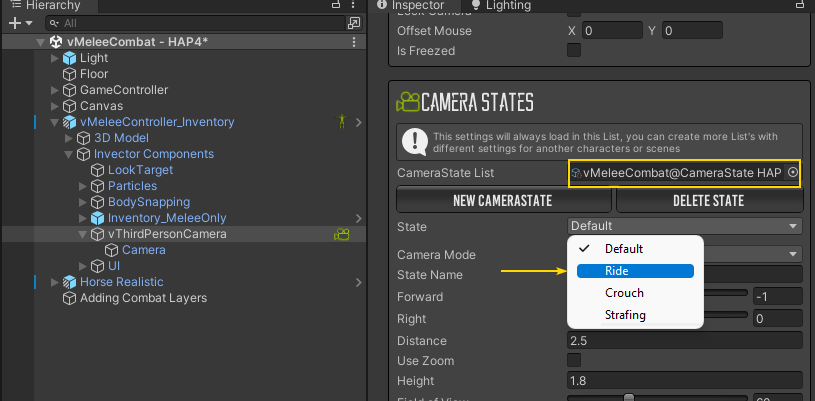815x401 pixels.
Task: Switch to the Lighting tab
Action: [502, 5]
